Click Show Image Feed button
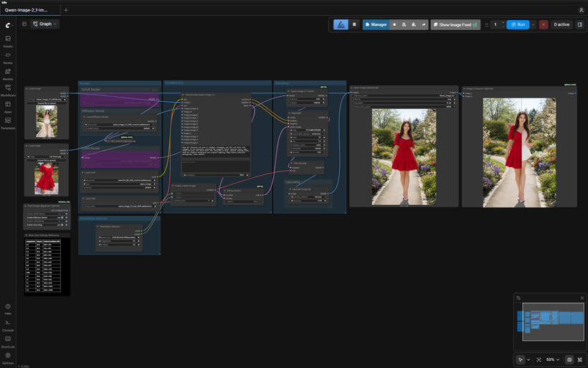The width and height of the screenshot is (588, 368). [455, 25]
